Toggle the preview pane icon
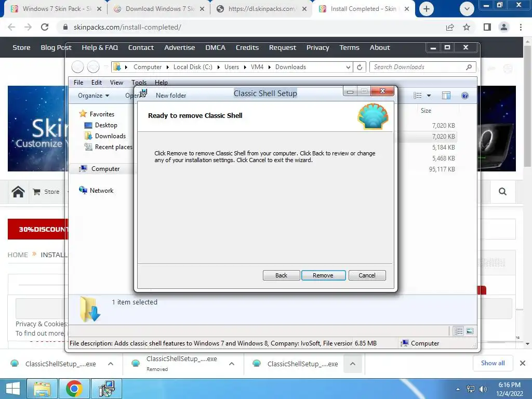 446,96
